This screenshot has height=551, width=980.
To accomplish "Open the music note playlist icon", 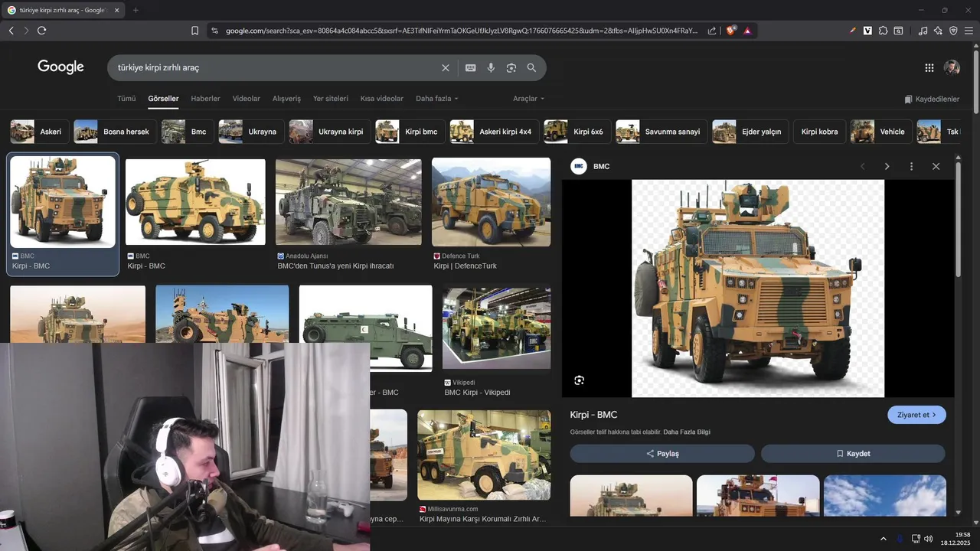I will (923, 31).
